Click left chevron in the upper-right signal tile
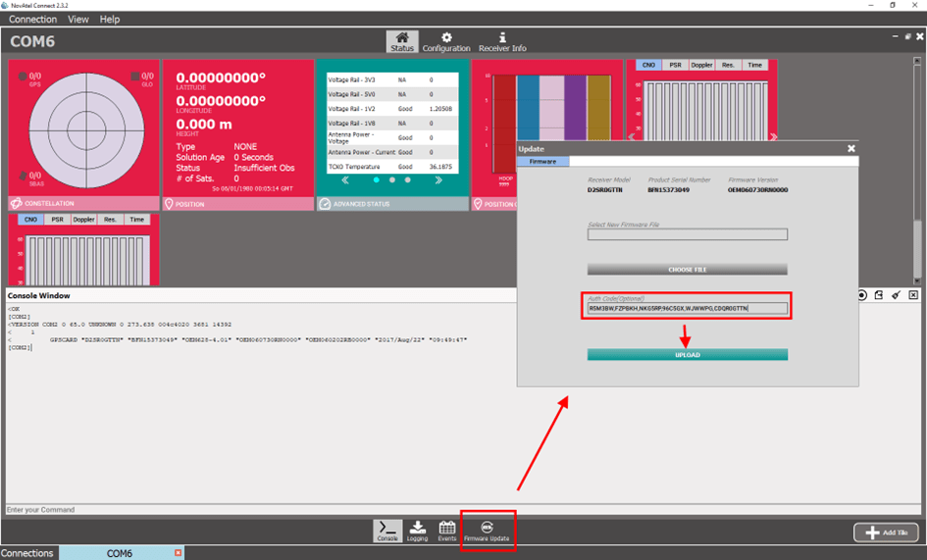Image resolution: width=927 pixels, height=560 pixels. (x=632, y=136)
